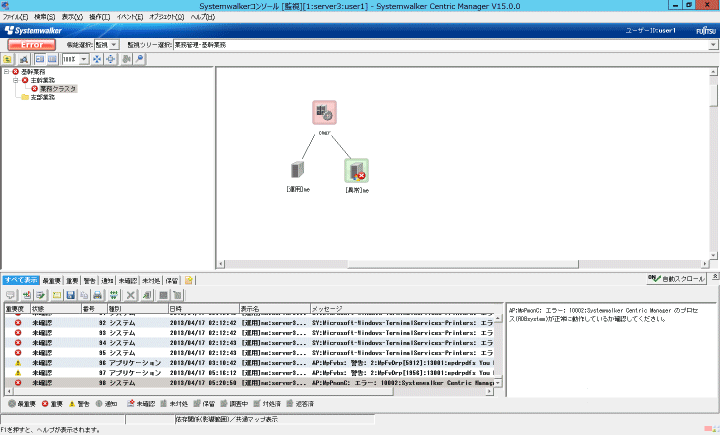Select the gray operational server node in map
Viewport: 720px width, 435px height.
coord(297,171)
